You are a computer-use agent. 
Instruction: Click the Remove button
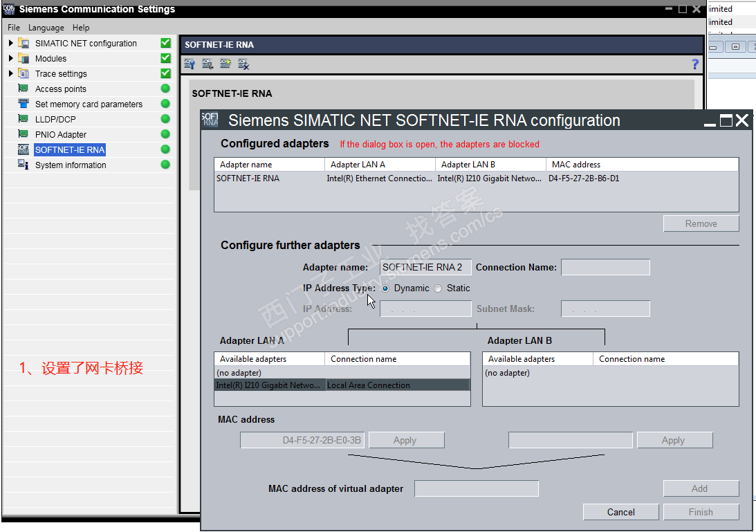click(x=701, y=223)
